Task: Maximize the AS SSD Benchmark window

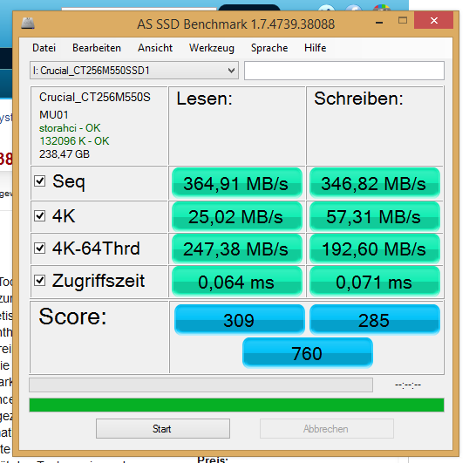Action: click(403, 20)
